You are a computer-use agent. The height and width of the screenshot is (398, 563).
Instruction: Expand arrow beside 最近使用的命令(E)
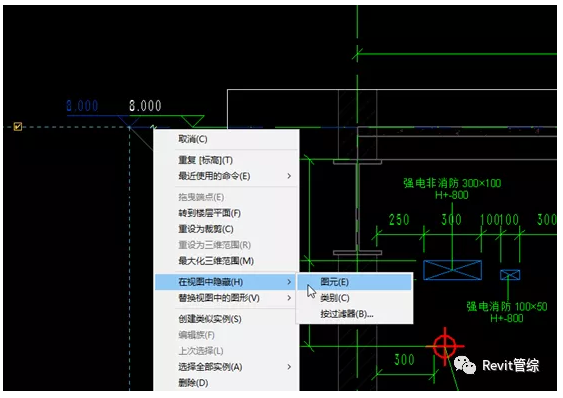[x=289, y=176]
